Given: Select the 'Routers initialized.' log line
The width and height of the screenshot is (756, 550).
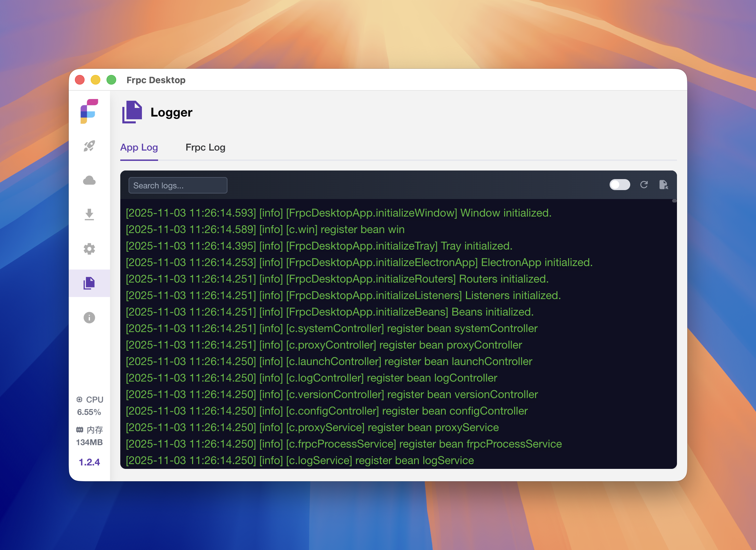Looking at the screenshot, I should coord(337,279).
